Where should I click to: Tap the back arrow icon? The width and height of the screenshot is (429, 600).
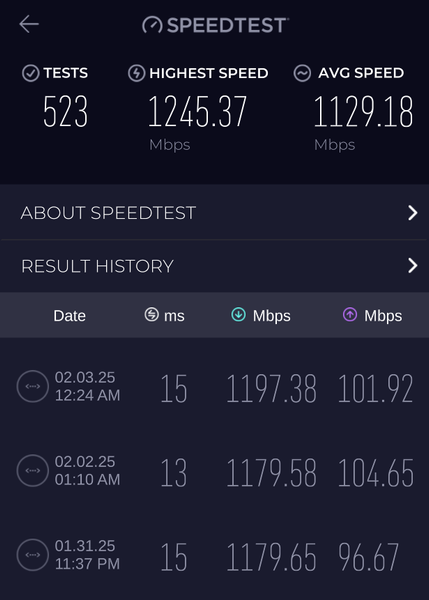coord(29,24)
